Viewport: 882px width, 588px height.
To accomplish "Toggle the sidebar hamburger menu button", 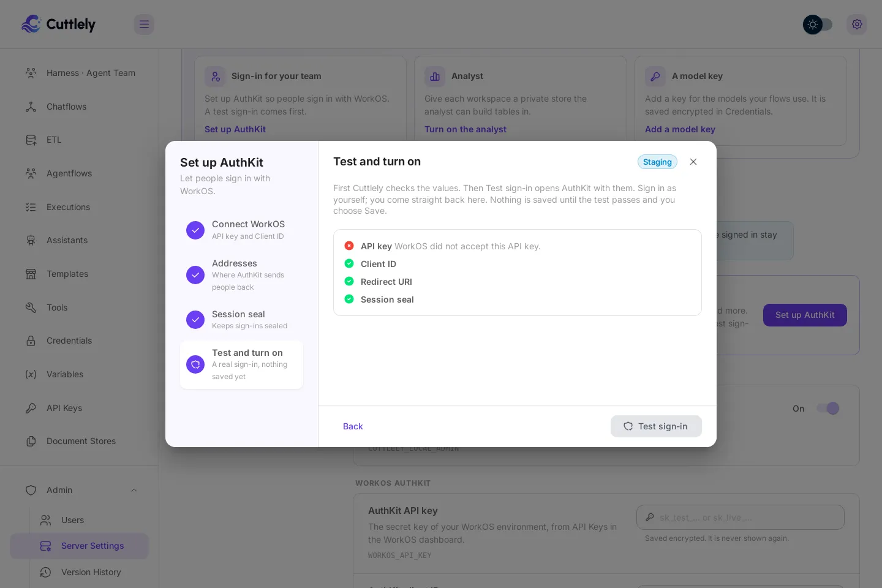I will tap(144, 24).
